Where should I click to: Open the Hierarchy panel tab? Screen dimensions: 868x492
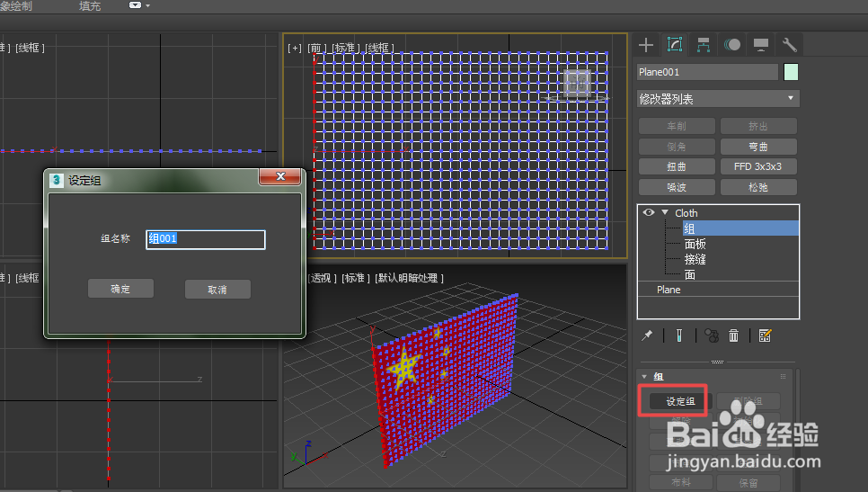pyautogui.click(x=703, y=45)
